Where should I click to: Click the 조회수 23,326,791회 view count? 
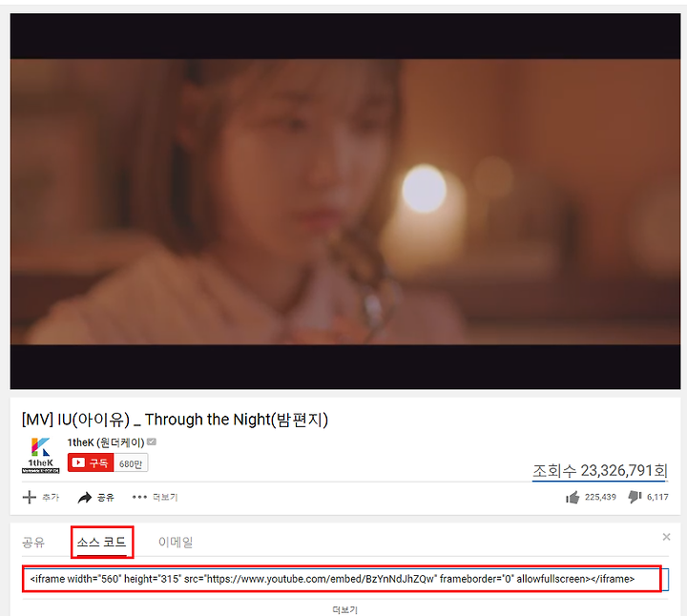point(600,471)
